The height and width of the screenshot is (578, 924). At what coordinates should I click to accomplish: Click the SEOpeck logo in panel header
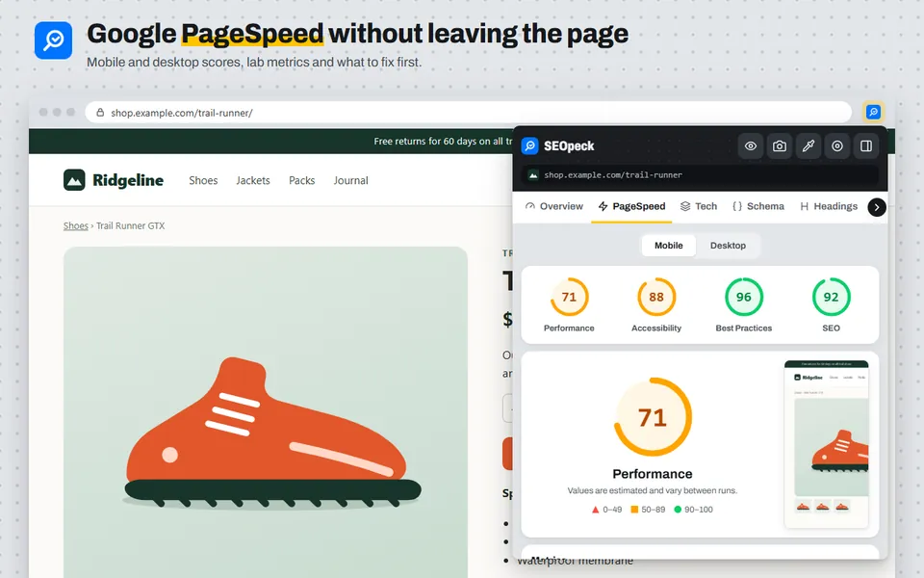[529, 145]
